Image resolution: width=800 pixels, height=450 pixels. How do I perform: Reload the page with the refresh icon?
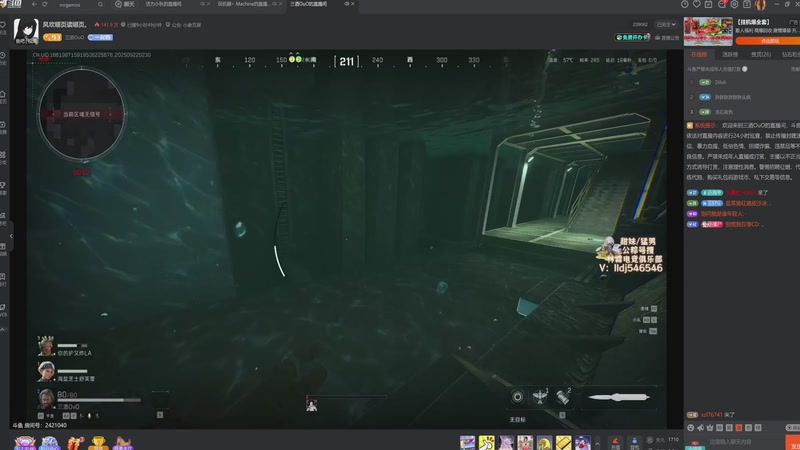(x=44, y=4)
